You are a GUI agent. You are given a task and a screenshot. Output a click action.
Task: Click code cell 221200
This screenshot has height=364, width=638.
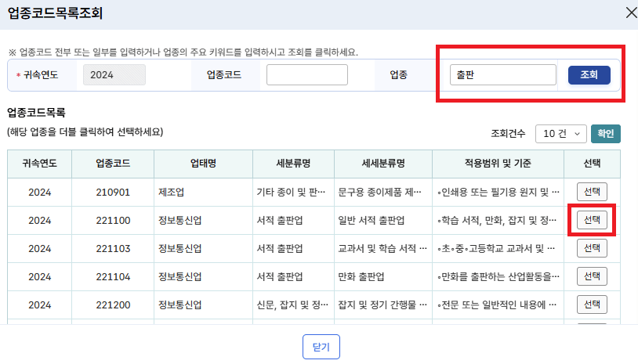pos(113,305)
